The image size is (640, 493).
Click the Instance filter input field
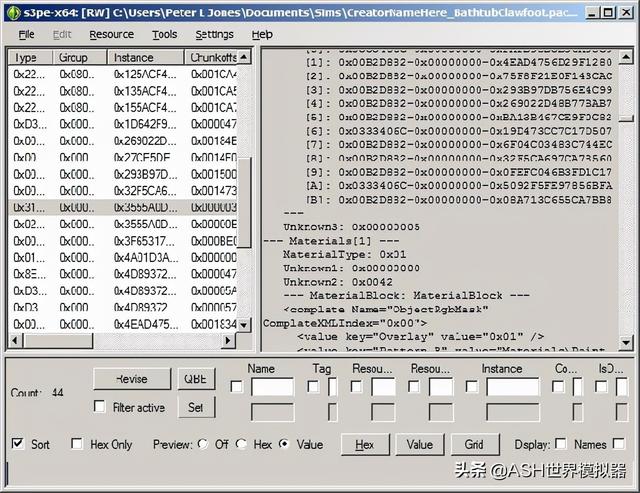coord(513,387)
